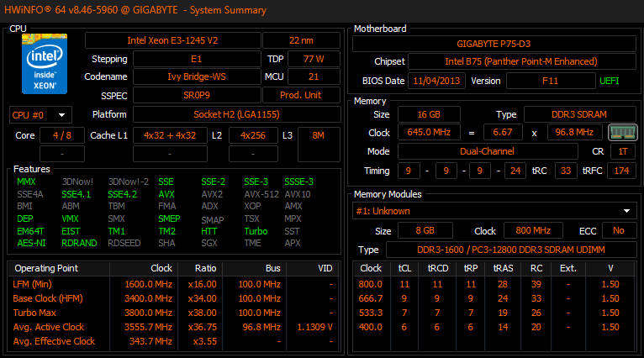Click the Intel Xeon E3-1245 V2 name field
The height and width of the screenshot is (358, 644).
pyautogui.click(x=172, y=40)
